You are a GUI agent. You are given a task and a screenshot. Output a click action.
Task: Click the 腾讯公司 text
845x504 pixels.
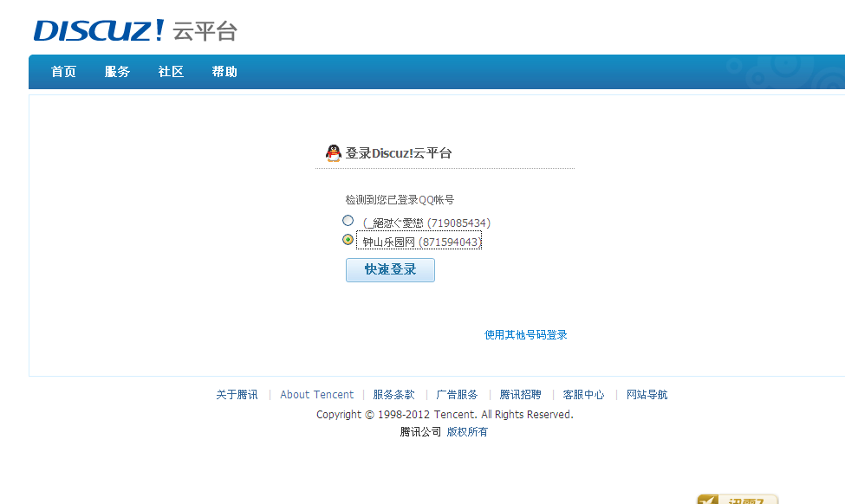click(x=420, y=432)
